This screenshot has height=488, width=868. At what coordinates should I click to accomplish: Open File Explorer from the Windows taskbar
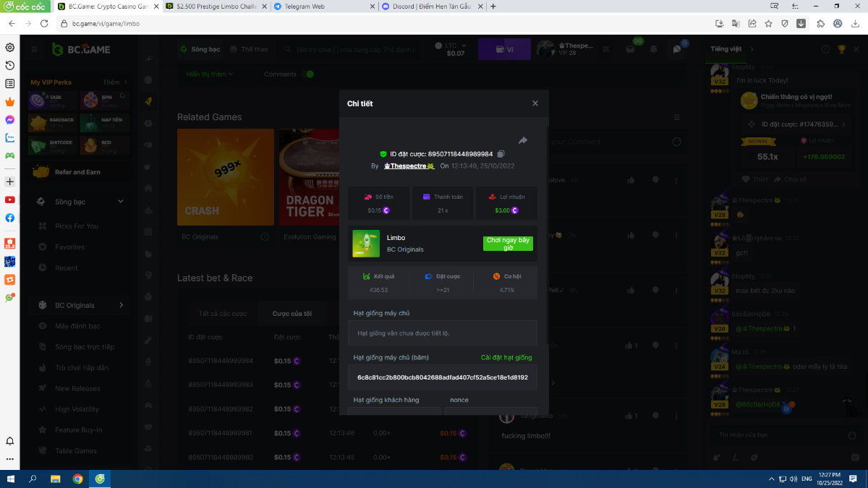pos(55,479)
